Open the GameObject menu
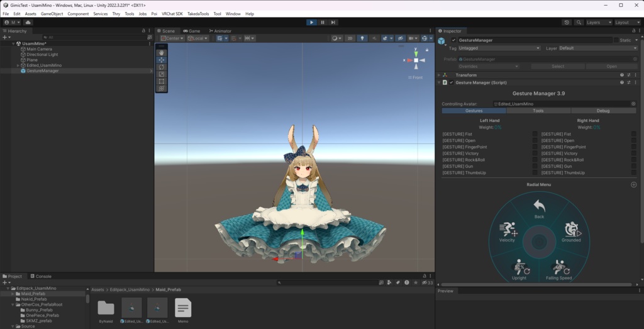 click(x=52, y=14)
